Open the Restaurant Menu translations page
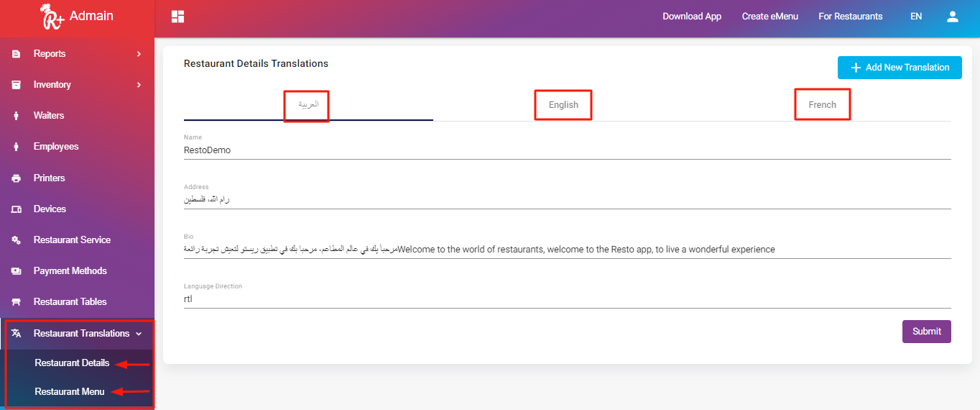Image resolution: width=980 pixels, height=410 pixels. pyautogui.click(x=70, y=392)
